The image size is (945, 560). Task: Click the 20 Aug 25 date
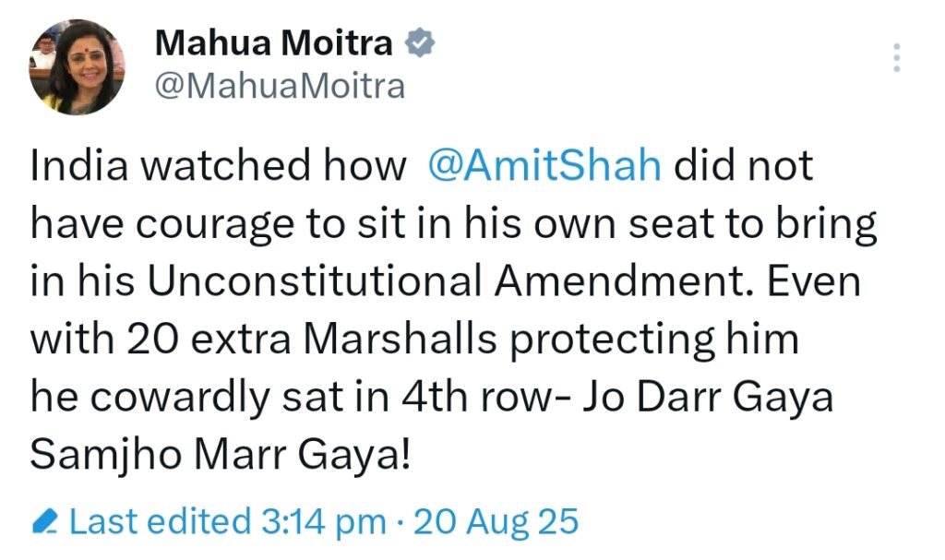pos(496,522)
